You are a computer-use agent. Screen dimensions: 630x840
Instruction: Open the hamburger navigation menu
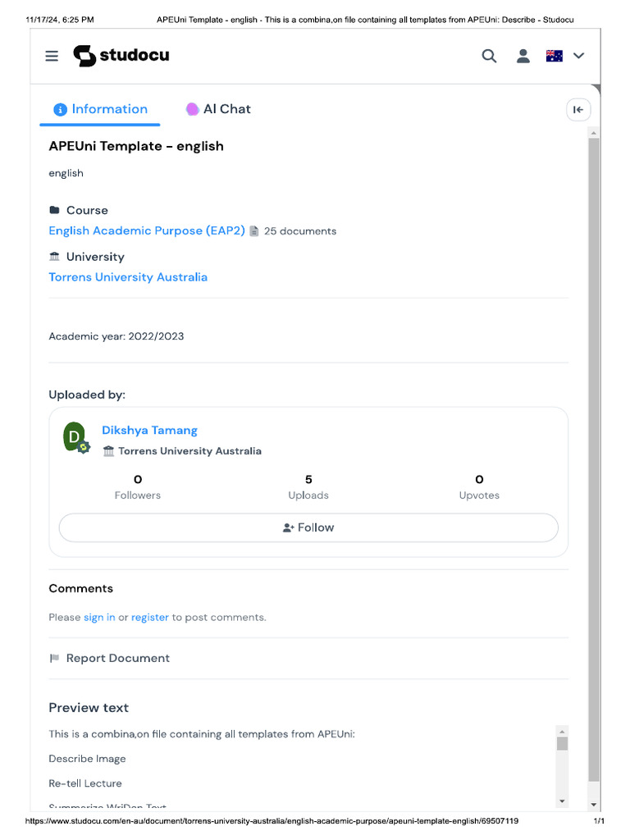[x=52, y=56]
